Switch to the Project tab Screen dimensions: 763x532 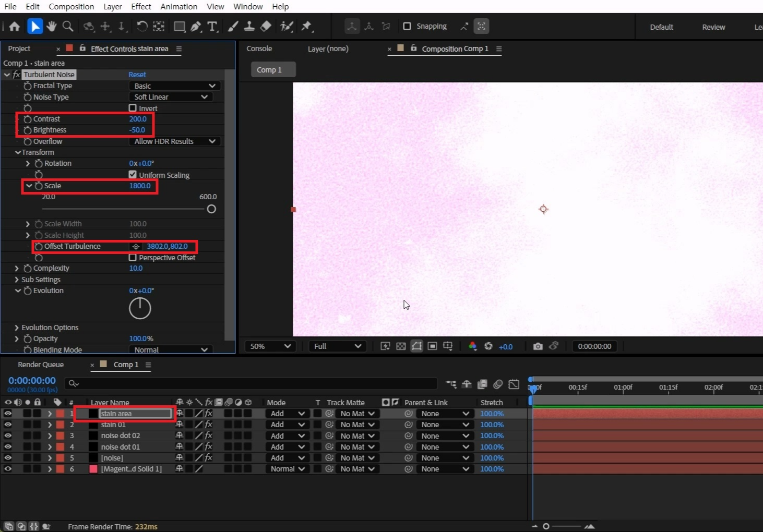click(x=19, y=49)
